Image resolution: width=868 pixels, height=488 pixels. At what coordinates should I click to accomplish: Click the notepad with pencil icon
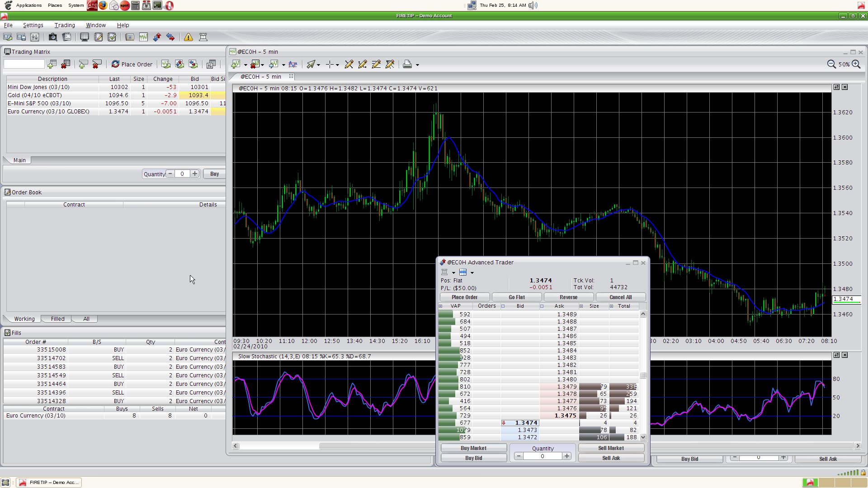click(98, 37)
